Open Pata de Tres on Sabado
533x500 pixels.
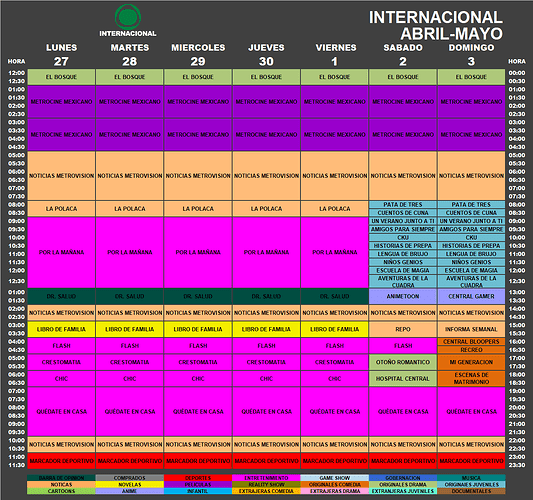(x=403, y=204)
